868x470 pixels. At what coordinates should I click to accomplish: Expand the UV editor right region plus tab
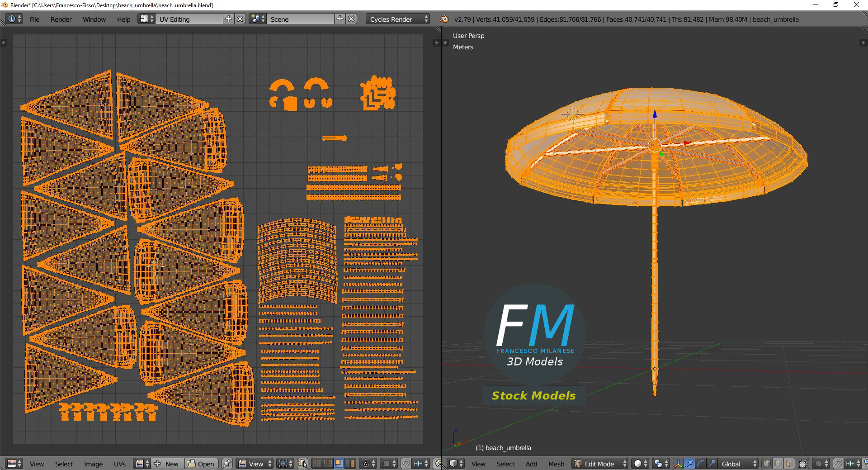pos(436,43)
